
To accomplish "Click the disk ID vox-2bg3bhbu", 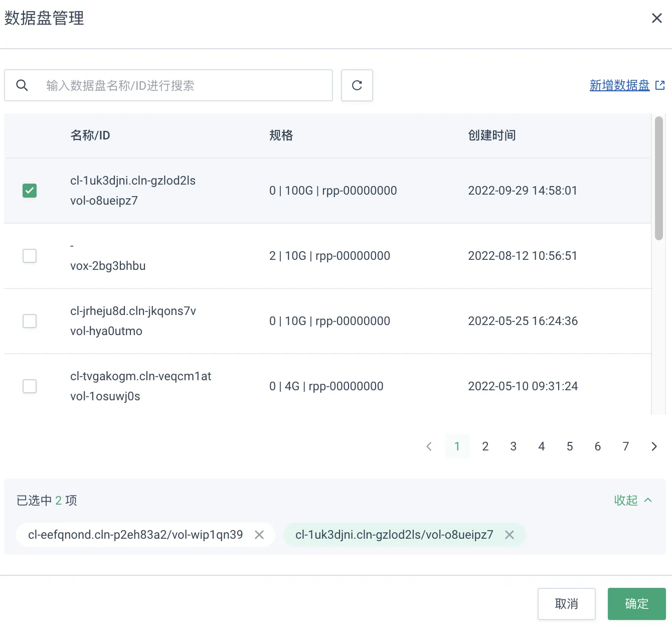I will (x=108, y=266).
